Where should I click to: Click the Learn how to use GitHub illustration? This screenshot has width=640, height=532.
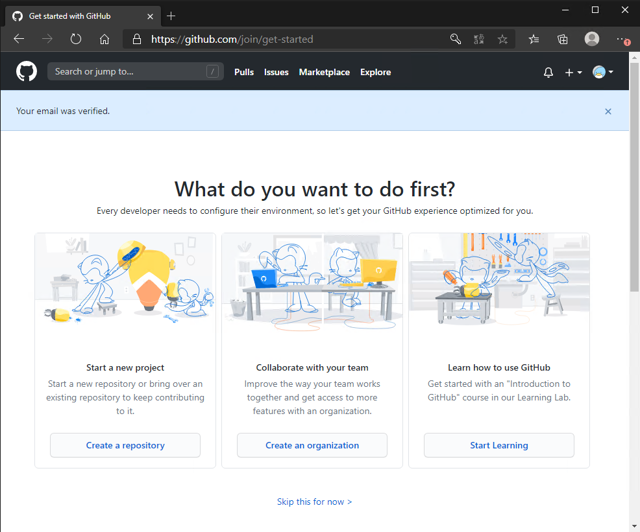499,284
